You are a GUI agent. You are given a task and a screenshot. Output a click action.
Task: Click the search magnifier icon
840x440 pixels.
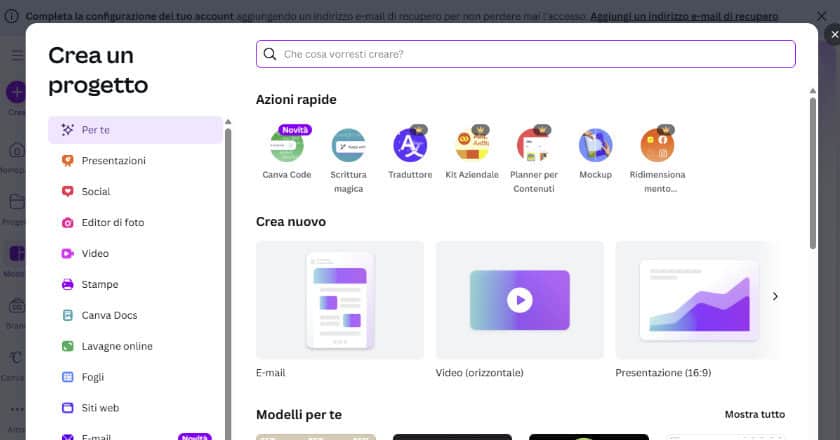tap(270, 54)
